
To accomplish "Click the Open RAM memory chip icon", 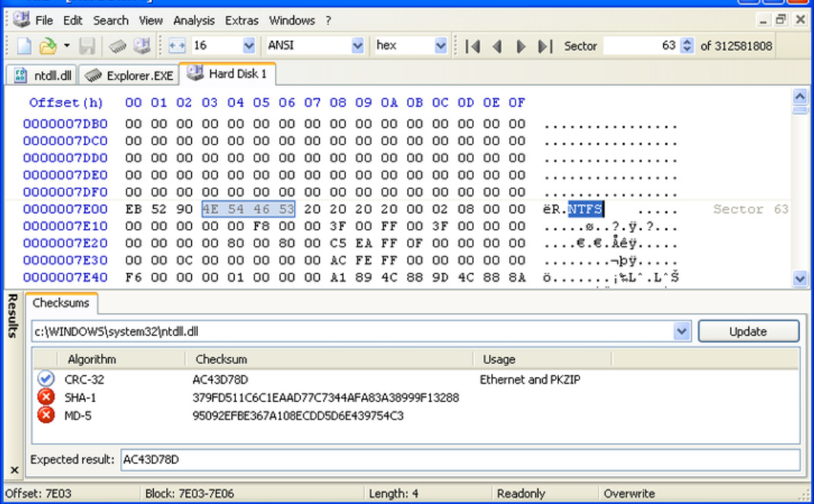I will [117, 46].
